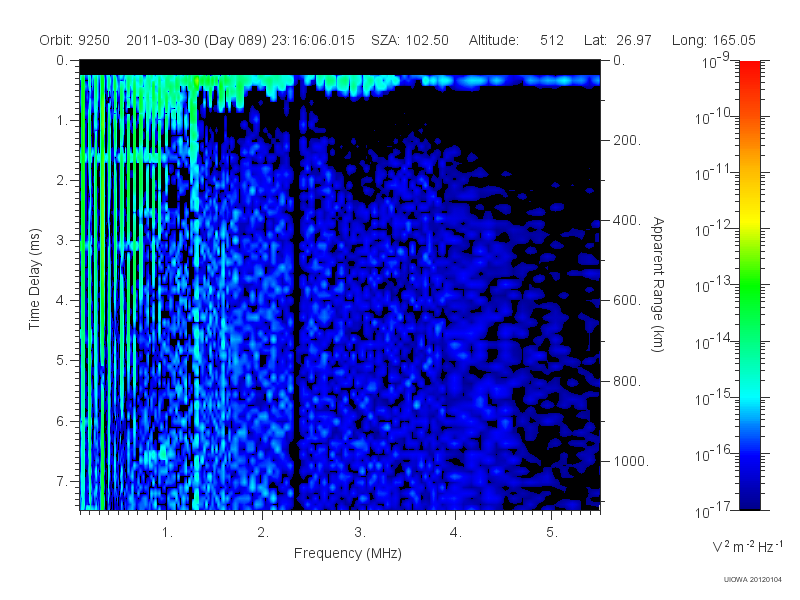Click the 'Orbit: 9250' header text
Viewport: 800px width, 600px height.
pos(74,40)
